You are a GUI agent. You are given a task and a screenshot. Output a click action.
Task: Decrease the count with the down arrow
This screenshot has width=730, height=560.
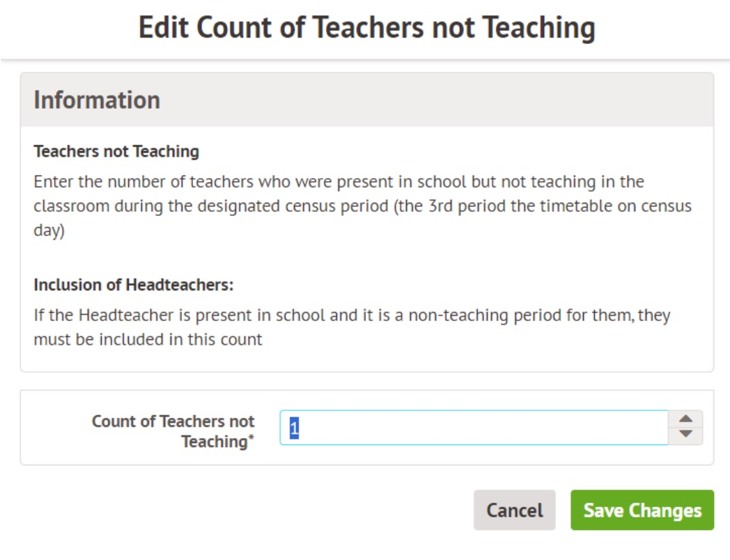(x=686, y=435)
